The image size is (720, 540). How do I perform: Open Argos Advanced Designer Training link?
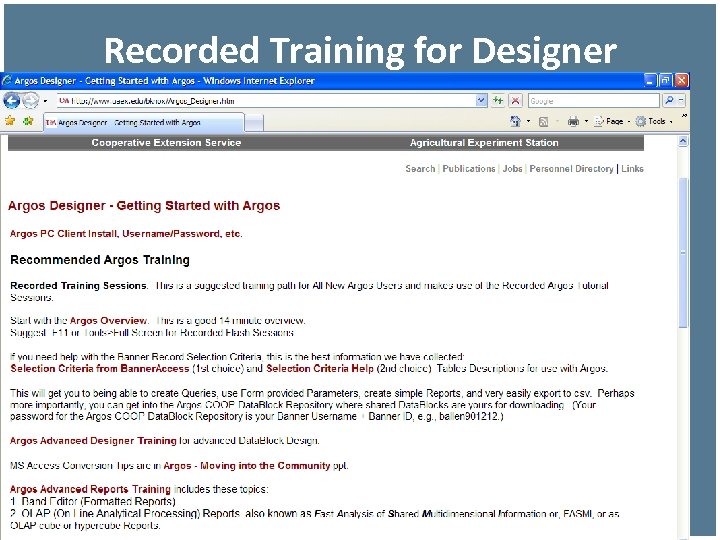tap(93, 441)
